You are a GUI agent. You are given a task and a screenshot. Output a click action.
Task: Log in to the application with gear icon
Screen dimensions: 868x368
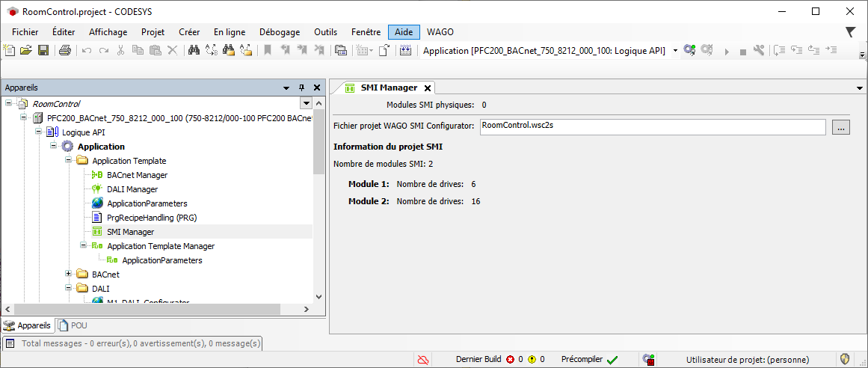pyautogui.click(x=689, y=50)
